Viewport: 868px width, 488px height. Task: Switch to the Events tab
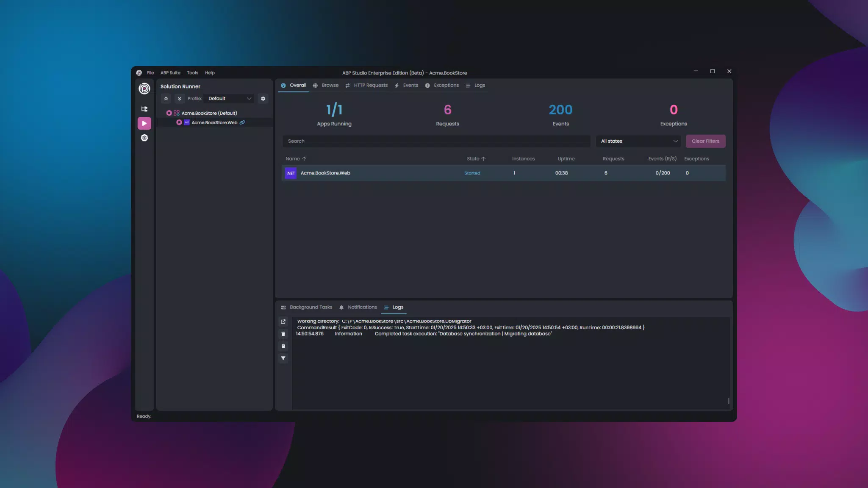(406, 86)
